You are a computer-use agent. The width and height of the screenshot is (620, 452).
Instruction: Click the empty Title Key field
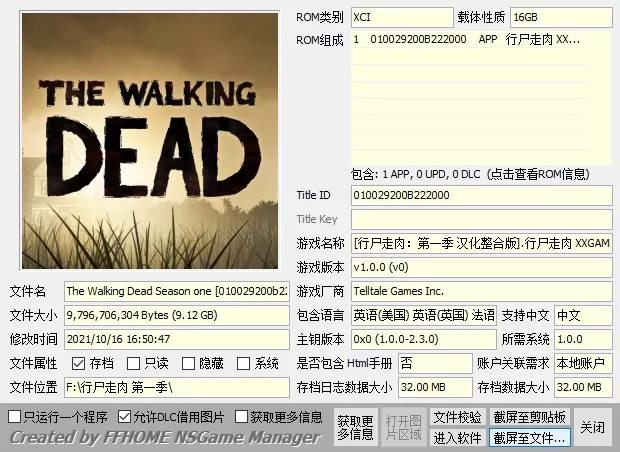coord(481,219)
